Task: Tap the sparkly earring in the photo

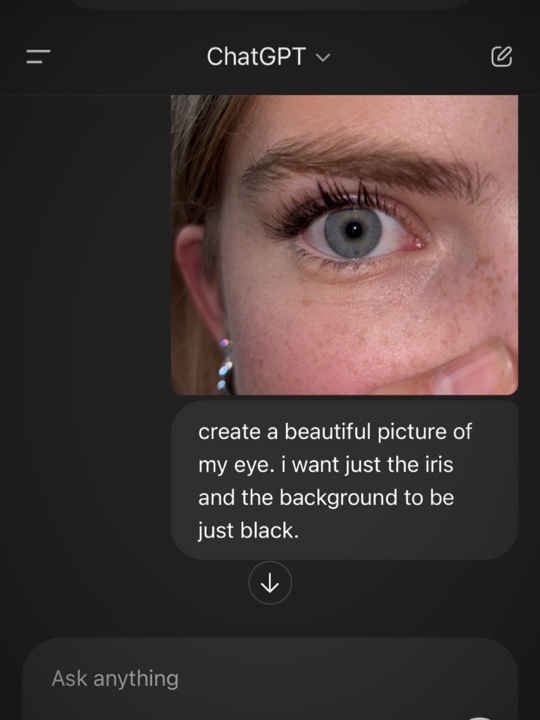Action: coord(225,365)
